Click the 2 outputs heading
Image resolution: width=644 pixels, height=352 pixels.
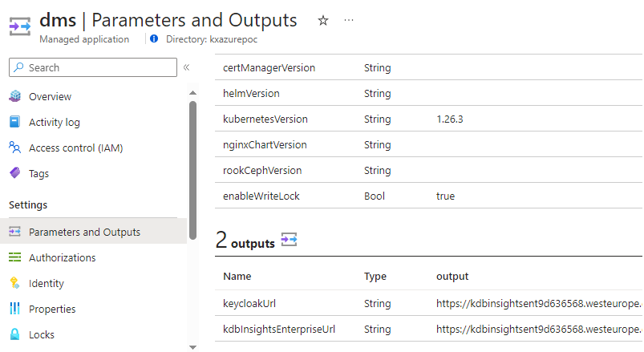245,241
